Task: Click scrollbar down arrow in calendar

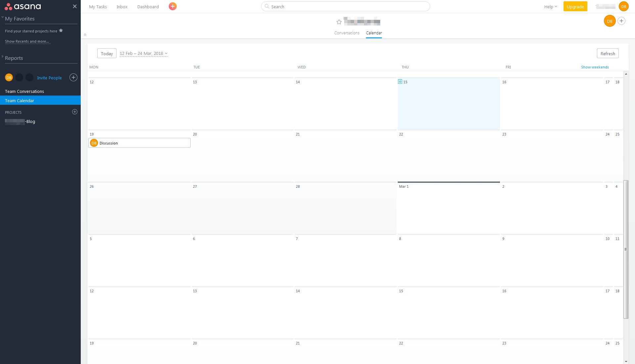Action: click(x=626, y=361)
